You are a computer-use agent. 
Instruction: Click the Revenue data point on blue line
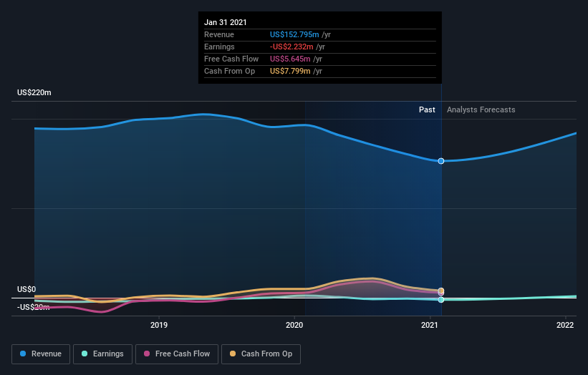click(441, 161)
